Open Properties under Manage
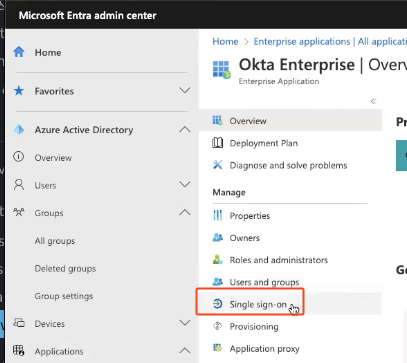The image size is (407, 363). pyautogui.click(x=250, y=216)
